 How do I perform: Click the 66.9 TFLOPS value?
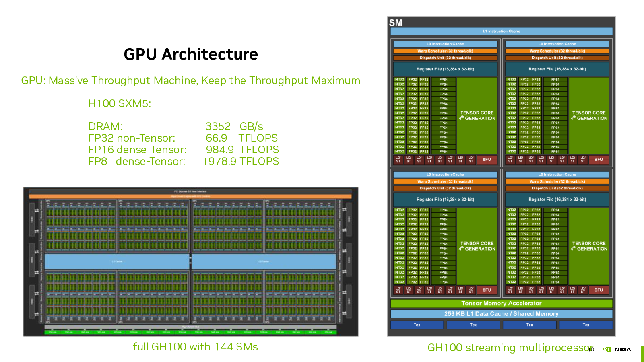[242, 138]
